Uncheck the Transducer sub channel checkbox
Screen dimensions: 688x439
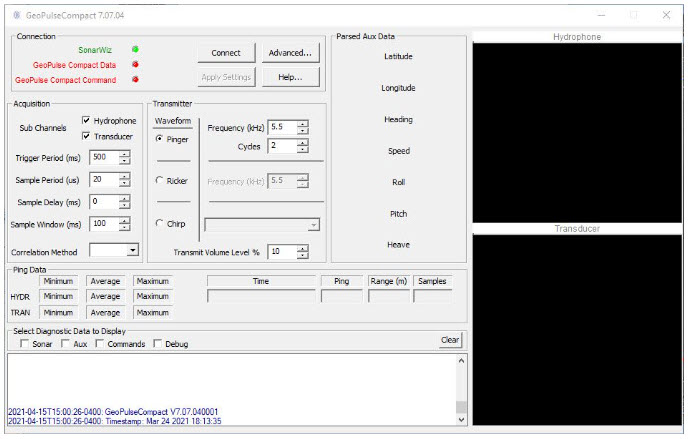87,136
